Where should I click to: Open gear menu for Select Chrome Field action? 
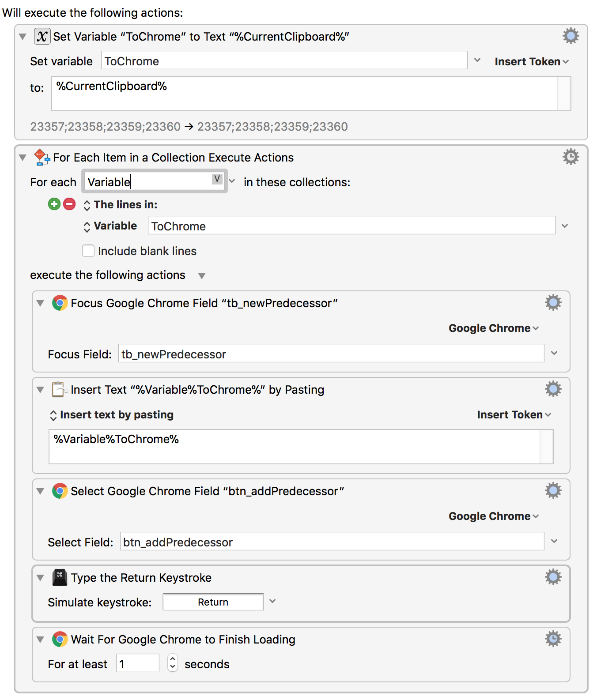tap(553, 490)
